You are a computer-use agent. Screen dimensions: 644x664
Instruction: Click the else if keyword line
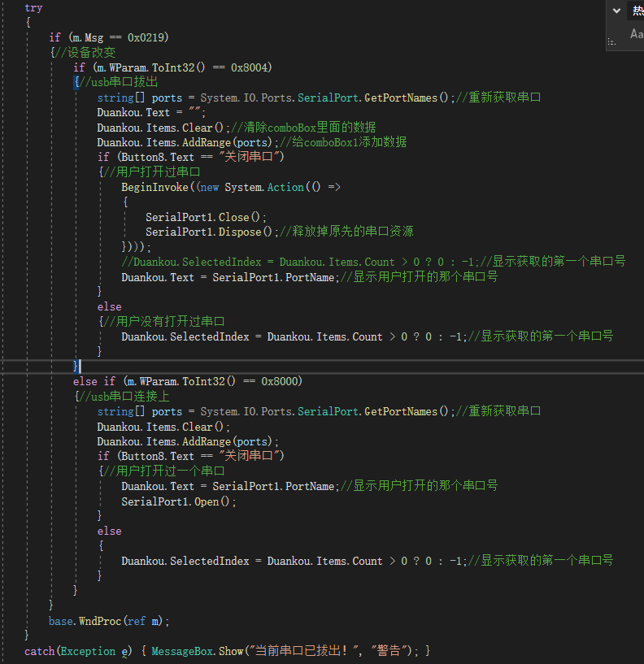tap(96, 381)
